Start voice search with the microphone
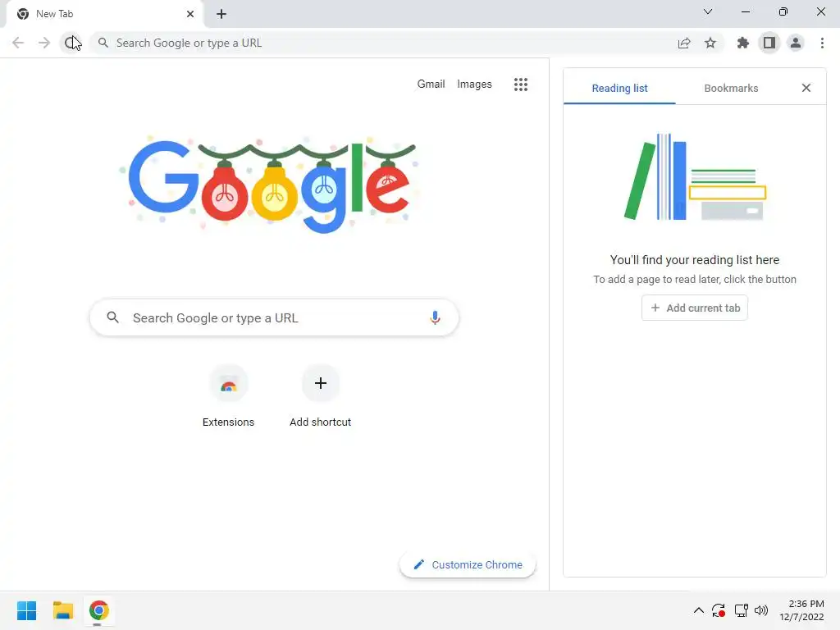 pos(435,317)
